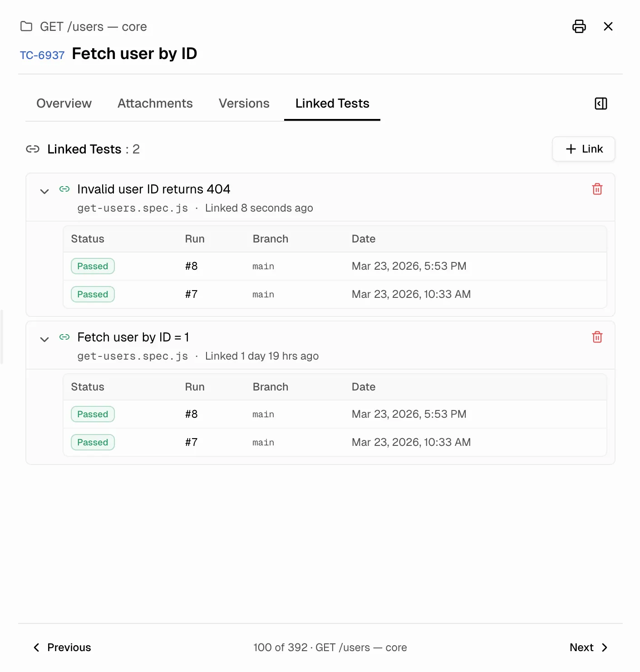This screenshot has width=640, height=672.
Task: Click the Passed badge under Fetch user run #7
Action: pyautogui.click(x=93, y=442)
